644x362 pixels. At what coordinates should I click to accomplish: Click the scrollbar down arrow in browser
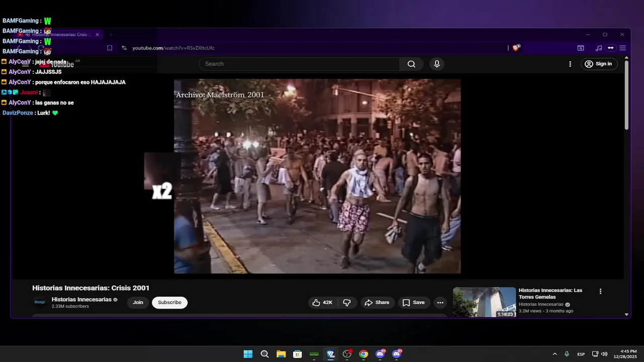[x=626, y=314]
